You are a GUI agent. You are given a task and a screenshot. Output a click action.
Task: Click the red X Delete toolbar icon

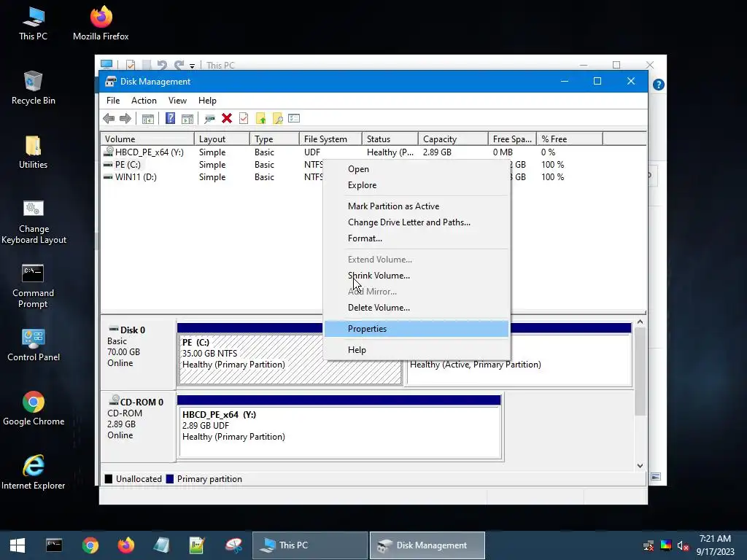click(x=227, y=118)
